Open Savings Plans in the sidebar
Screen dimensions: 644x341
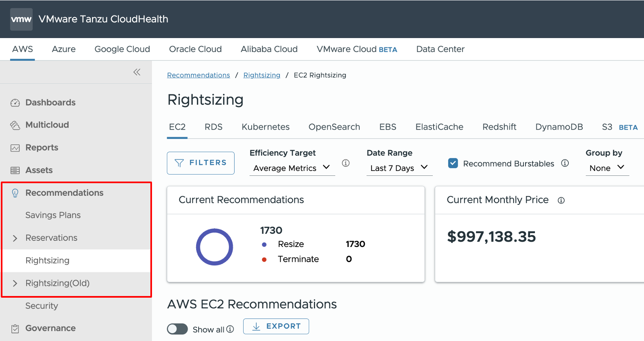click(x=53, y=215)
